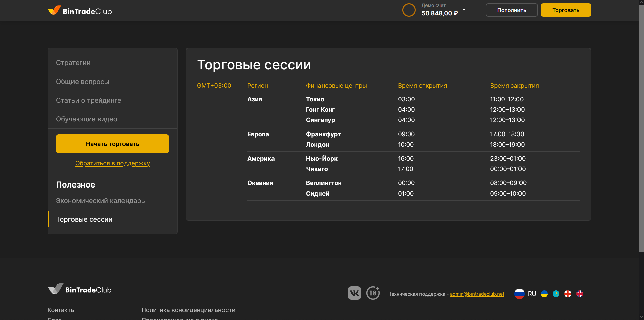The width and height of the screenshot is (644, 320).
Task: Open the Экономический календарь page
Action: point(100,201)
